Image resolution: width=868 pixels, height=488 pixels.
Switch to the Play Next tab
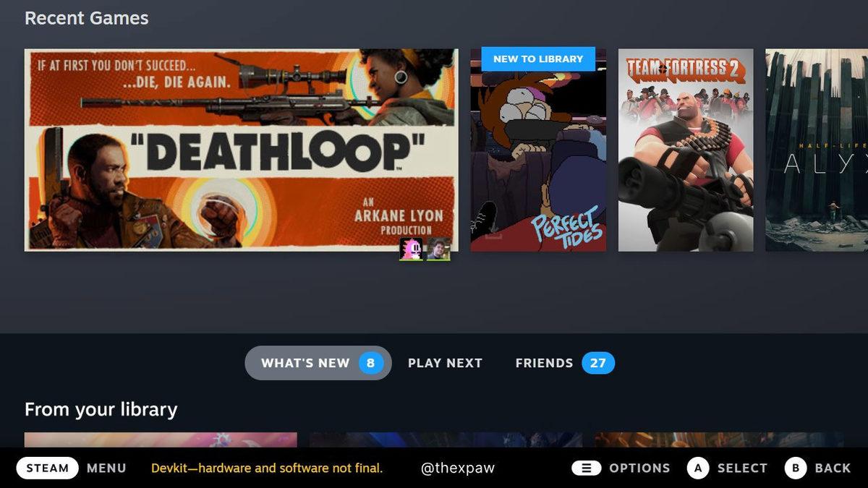click(446, 363)
